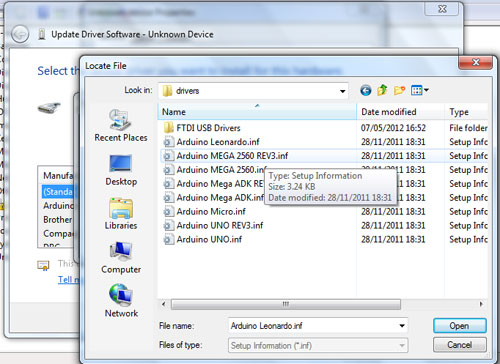Close the Locate File dialog
The height and width of the screenshot is (364, 500).
[476, 62]
